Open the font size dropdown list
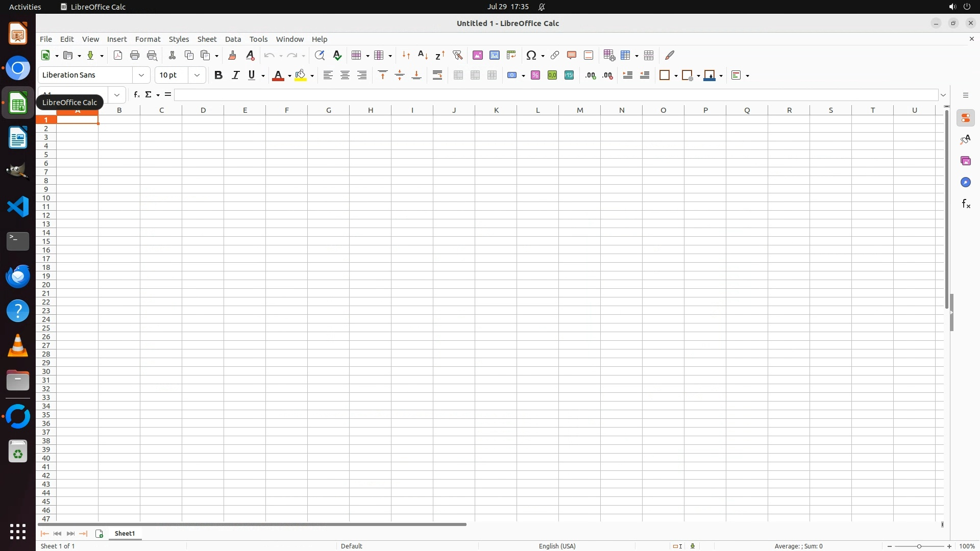980x551 pixels. [197, 76]
